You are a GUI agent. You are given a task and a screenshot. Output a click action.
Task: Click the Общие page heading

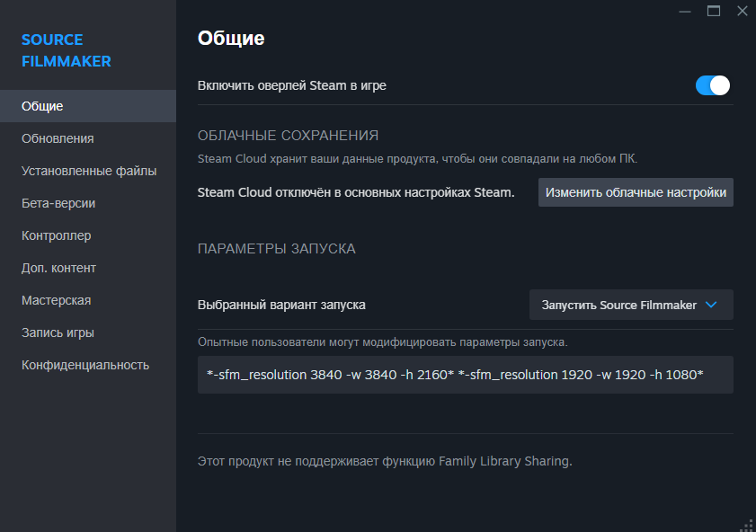231,38
